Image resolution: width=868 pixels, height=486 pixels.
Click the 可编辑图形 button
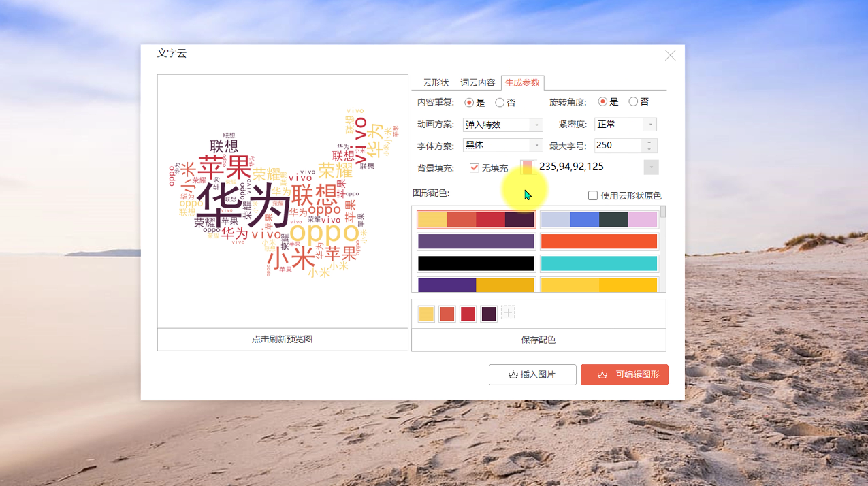tap(624, 374)
